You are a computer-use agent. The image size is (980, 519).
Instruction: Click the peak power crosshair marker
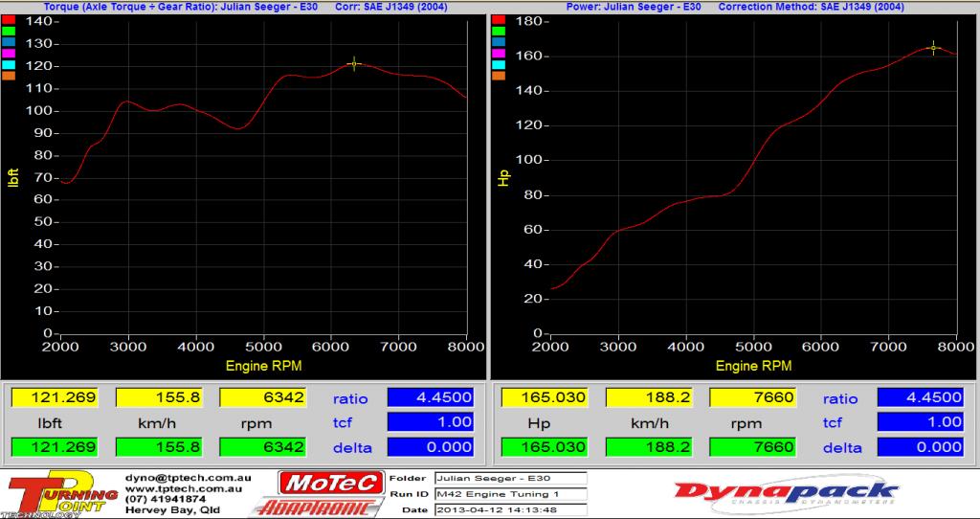coord(933,48)
